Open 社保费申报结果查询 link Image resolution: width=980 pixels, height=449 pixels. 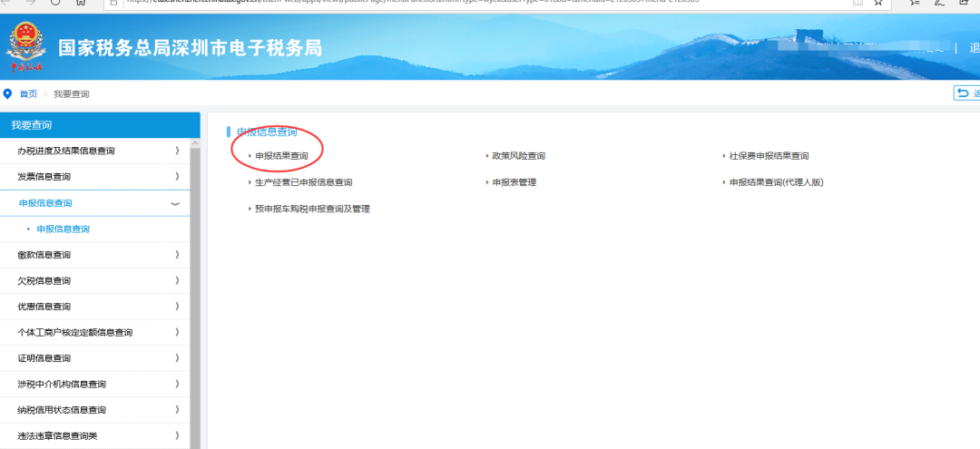(769, 156)
